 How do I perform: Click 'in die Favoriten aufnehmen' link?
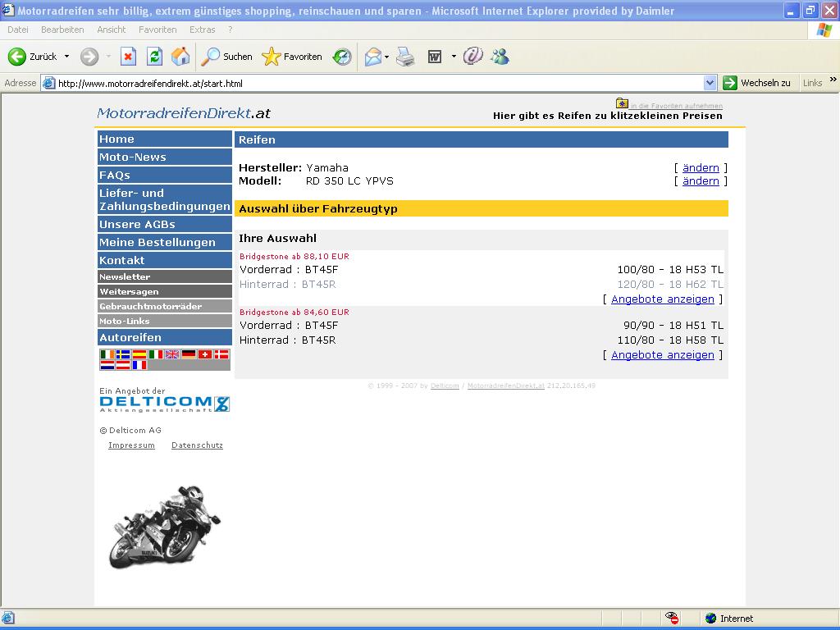point(676,106)
